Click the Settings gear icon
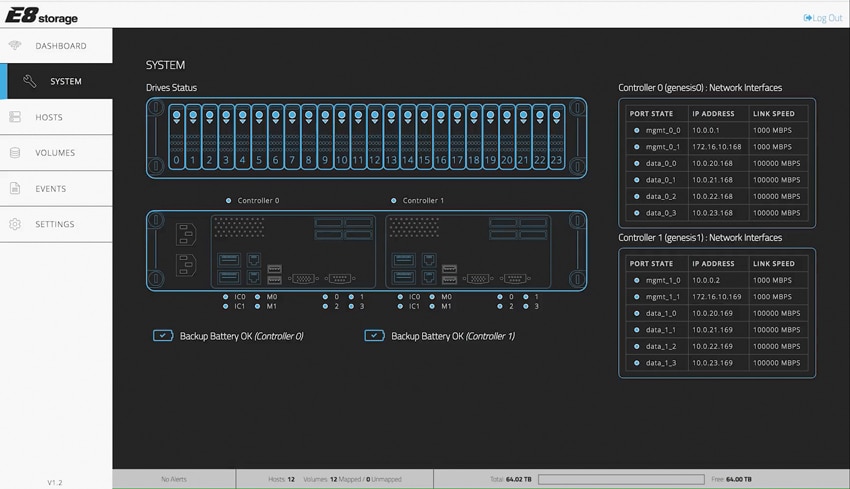The width and height of the screenshot is (850, 489). pos(15,224)
